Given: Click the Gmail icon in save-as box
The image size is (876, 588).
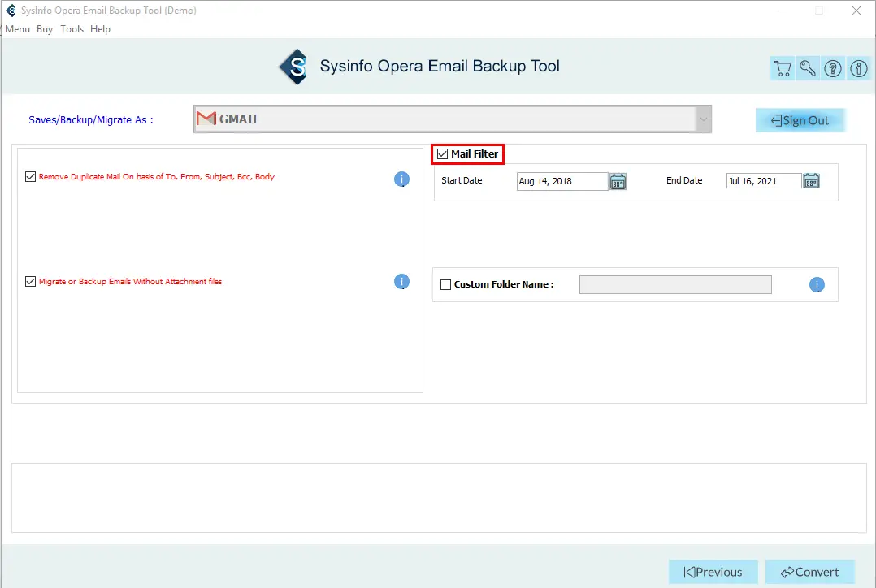Looking at the screenshot, I should point(206,119).
